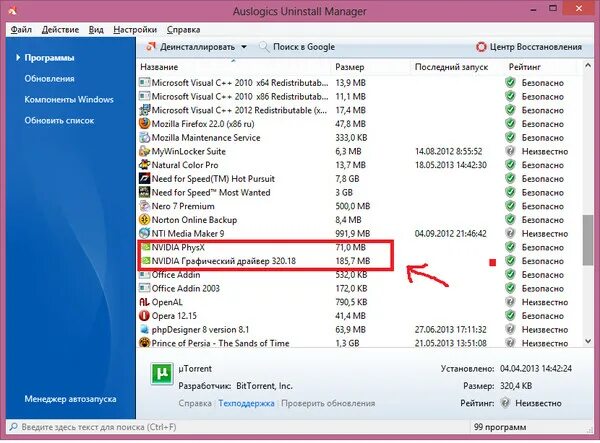
Task: Click the MyWinLocker Suite program icon
Action: 144,151
